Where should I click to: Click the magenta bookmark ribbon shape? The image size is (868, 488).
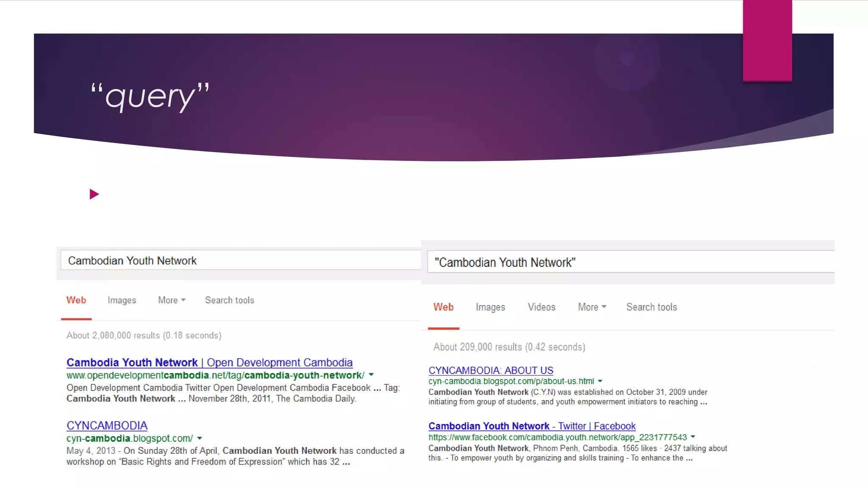767,40
